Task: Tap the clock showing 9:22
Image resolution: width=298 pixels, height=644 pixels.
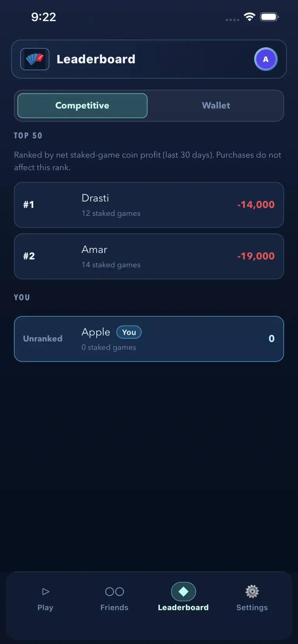Action: point(44,17)
